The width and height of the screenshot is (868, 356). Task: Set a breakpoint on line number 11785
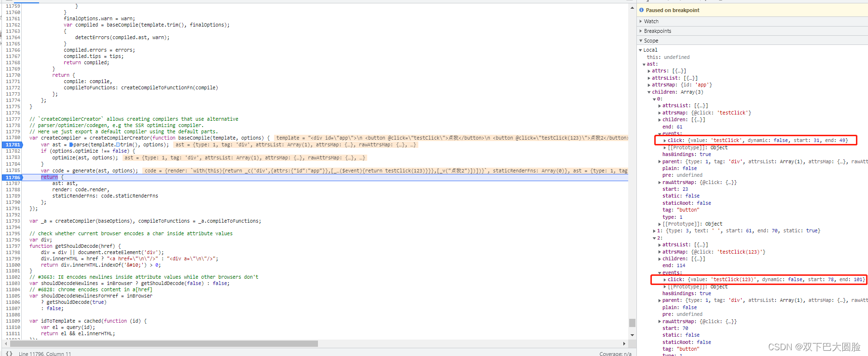coord(13,171)
